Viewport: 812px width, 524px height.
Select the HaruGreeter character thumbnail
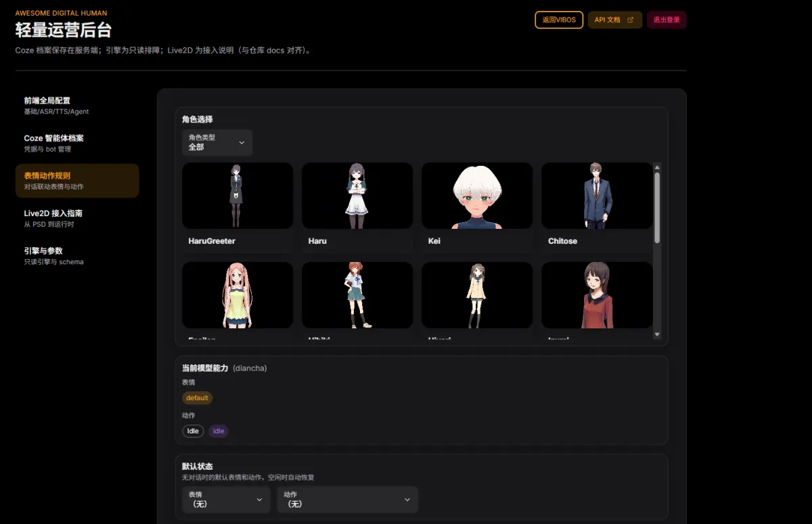tap(238, 196)
